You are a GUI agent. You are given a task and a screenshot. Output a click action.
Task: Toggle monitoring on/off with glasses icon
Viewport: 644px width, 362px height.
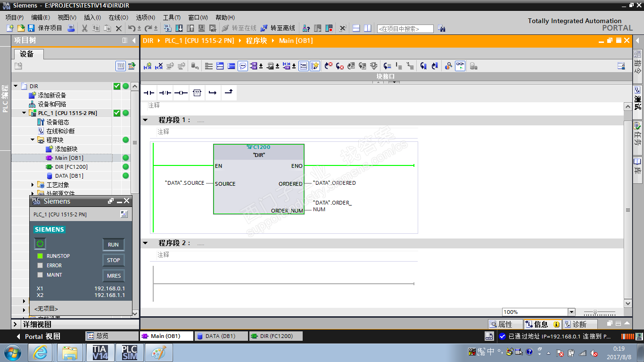pos(460,66)
